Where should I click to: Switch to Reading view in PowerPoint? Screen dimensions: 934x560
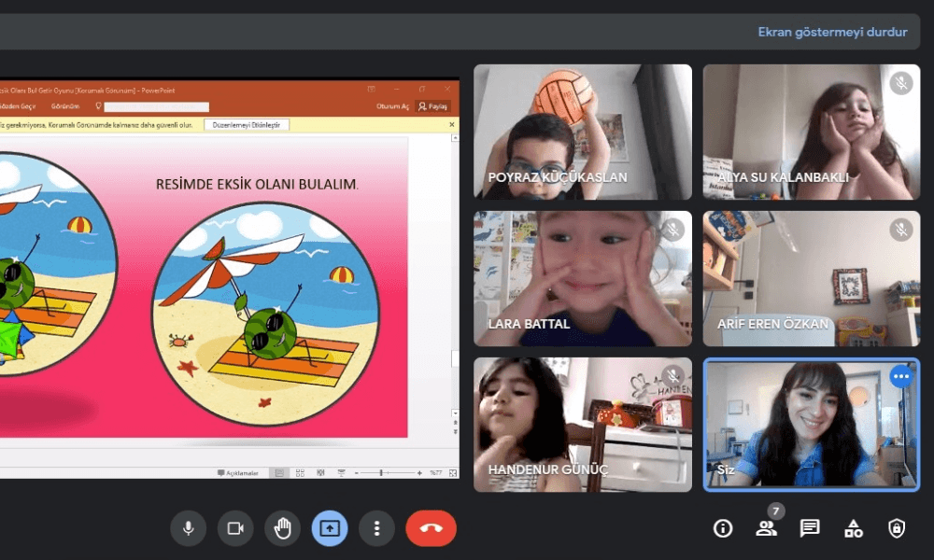pyautogui.click(x=320, y=473)
